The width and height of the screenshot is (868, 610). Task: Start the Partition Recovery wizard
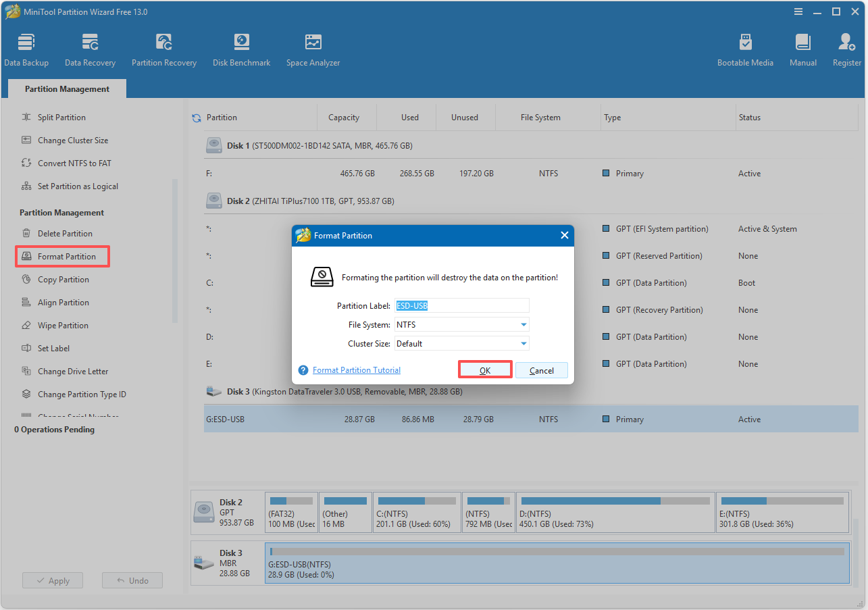164,49
